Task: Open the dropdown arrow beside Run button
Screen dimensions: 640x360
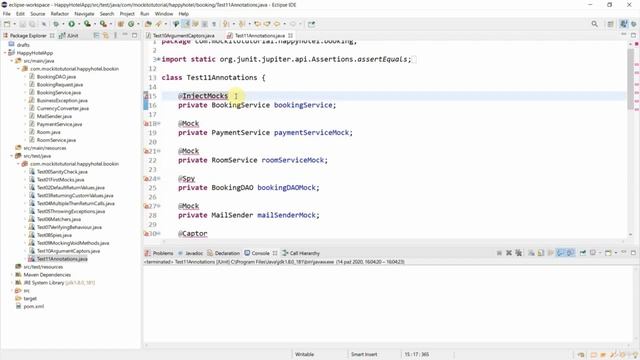Action: tap(79, 24)
